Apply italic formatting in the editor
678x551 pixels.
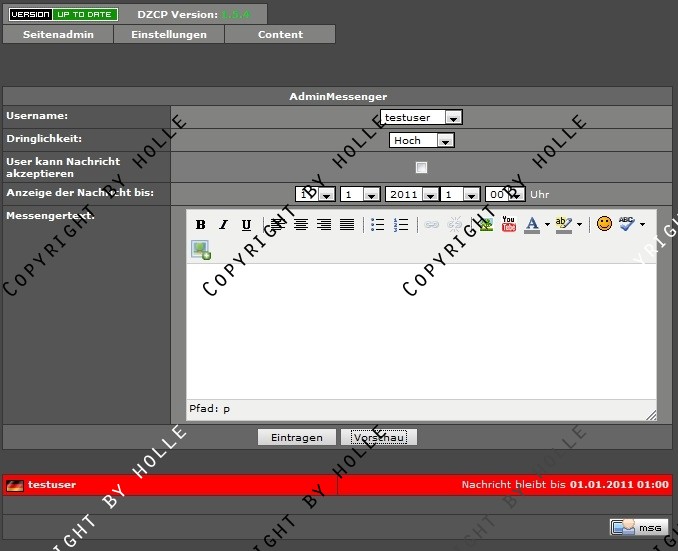point(223,225)
